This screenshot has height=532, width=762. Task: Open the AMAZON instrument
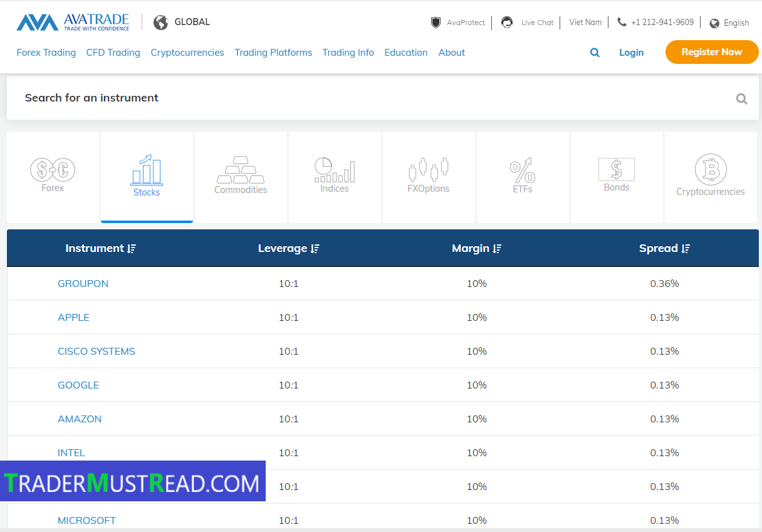point(80,419)
